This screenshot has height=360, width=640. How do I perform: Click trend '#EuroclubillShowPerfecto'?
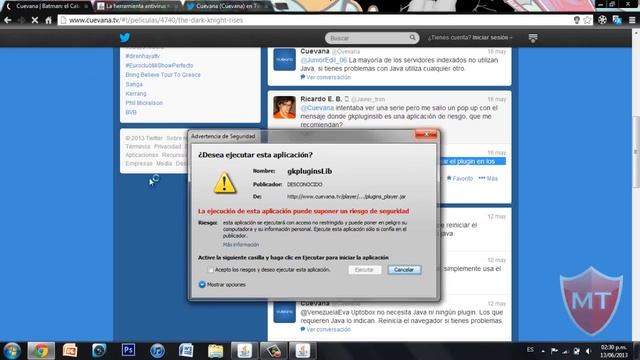point(159,65)
